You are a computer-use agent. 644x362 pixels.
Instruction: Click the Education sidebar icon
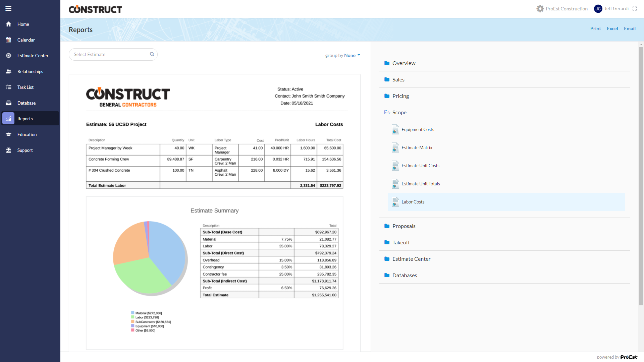(9, 134)
